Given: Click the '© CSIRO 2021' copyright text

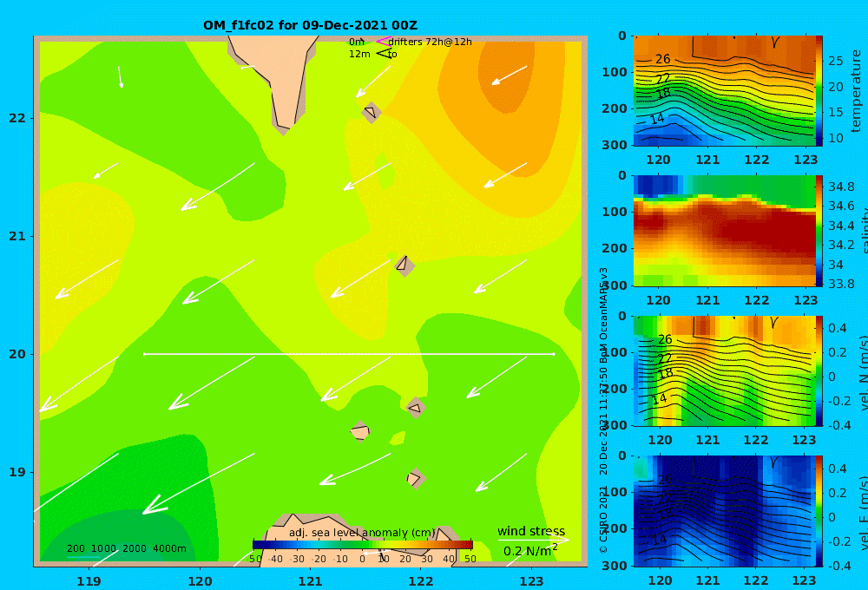Looking at the screenshot, I should click(x=603, y=519).
